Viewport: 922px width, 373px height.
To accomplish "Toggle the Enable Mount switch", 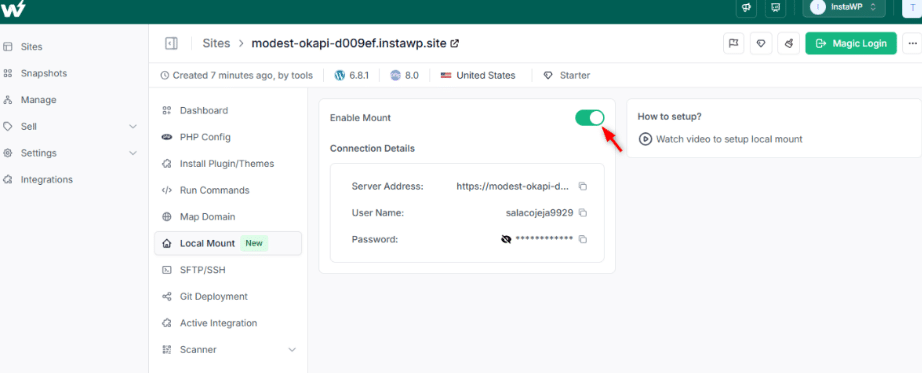I will point(590,118).
